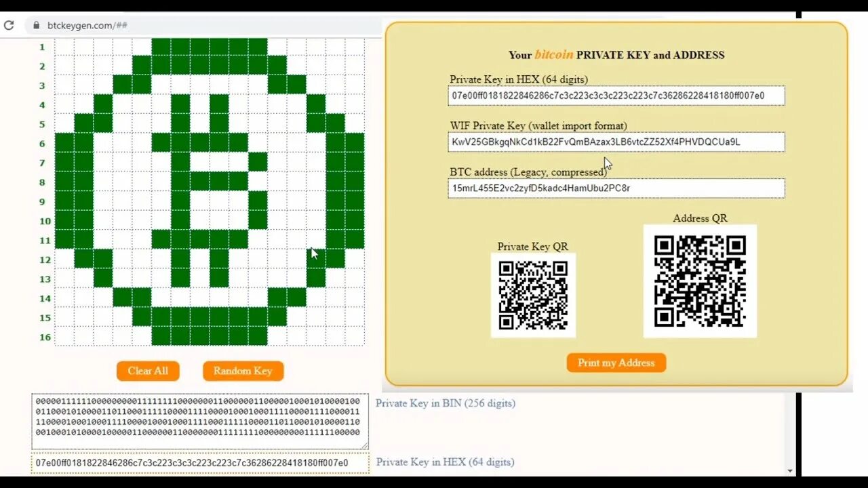Toggle the rightmost cell in row 11
Viewport: 868px width, 488px height.
tap(355, 239)
